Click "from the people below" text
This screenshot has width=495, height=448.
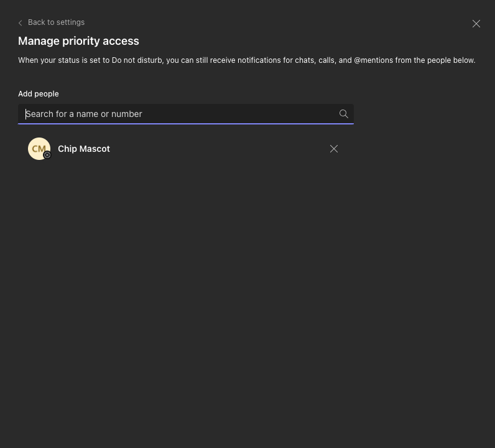point(435,60)
